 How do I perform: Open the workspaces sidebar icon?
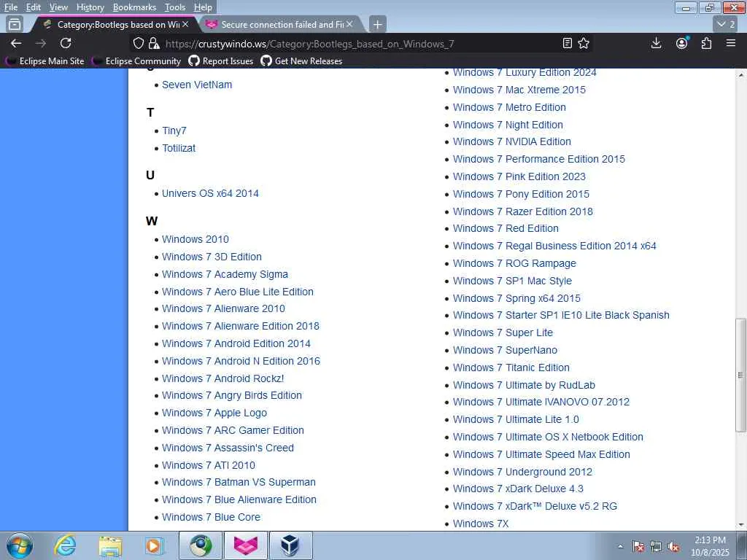pyautogui.click(x=15, y=24)
